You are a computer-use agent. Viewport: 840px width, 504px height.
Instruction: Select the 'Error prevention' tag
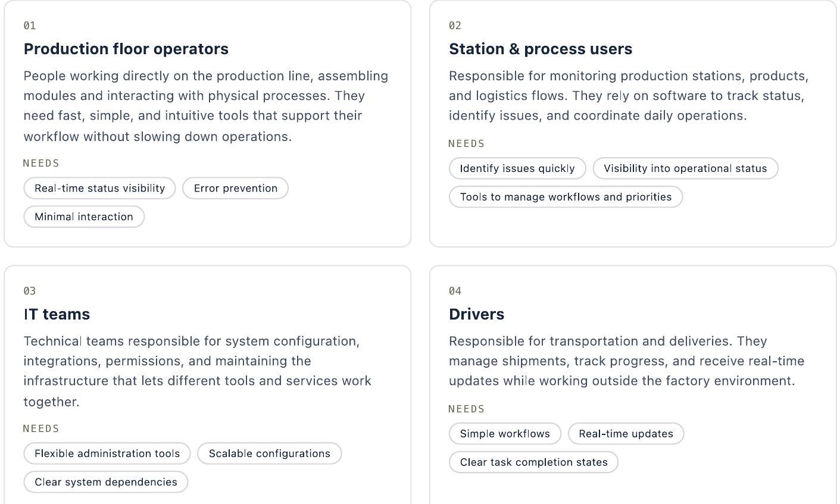click(x=236, y=188)
